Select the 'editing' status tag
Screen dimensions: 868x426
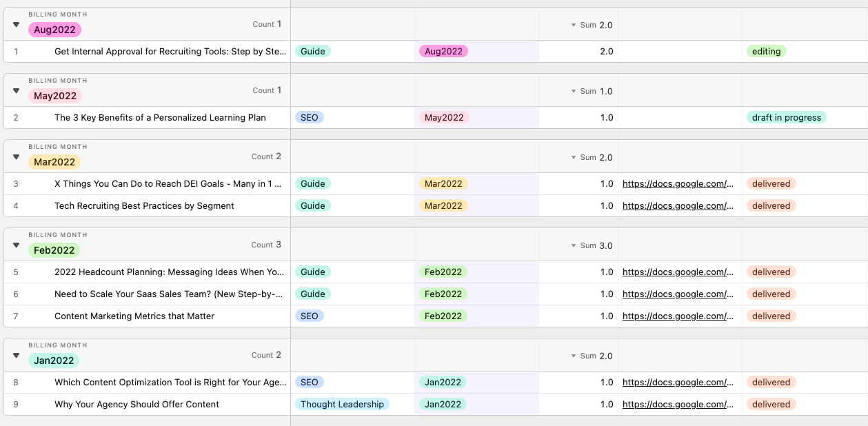[x=766, y=52]
